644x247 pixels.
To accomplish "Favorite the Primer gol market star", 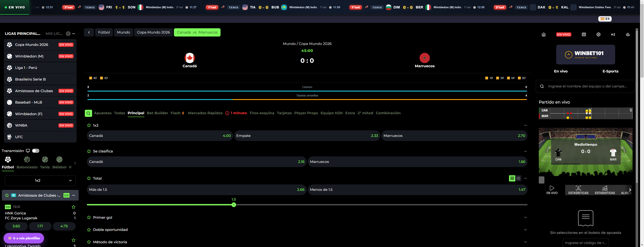I will tap(89, 217).
